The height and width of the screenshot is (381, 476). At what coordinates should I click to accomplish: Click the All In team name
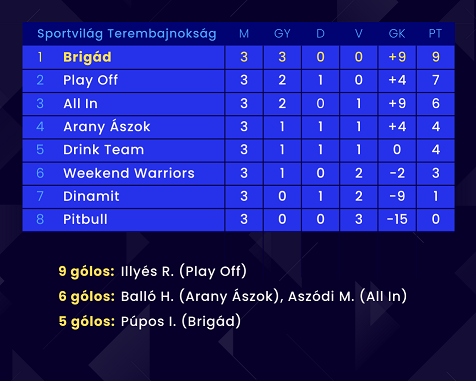[80, 104]
